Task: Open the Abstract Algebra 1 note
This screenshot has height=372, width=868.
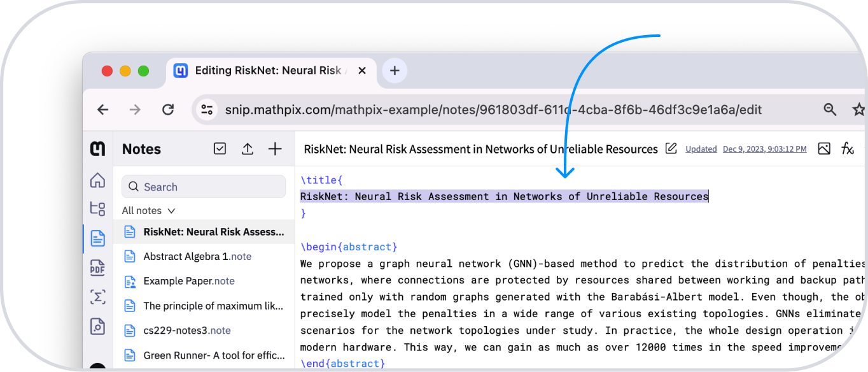Action: point(197,256)
